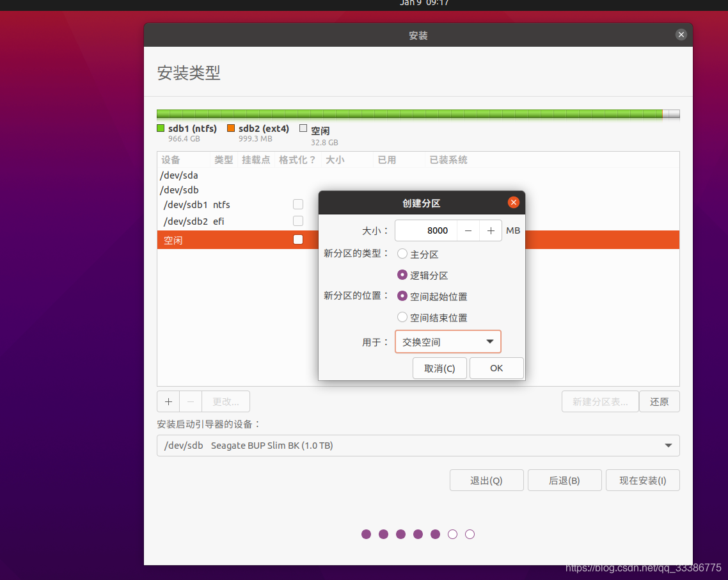Increase partition size with plus button
This screenshot has width=728, height=580.
pos(490,230)
